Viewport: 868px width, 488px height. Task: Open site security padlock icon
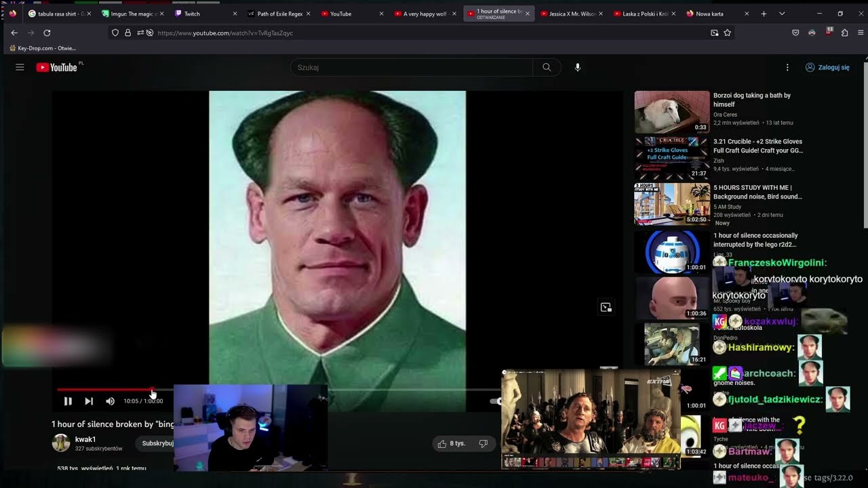click(127, 33)
